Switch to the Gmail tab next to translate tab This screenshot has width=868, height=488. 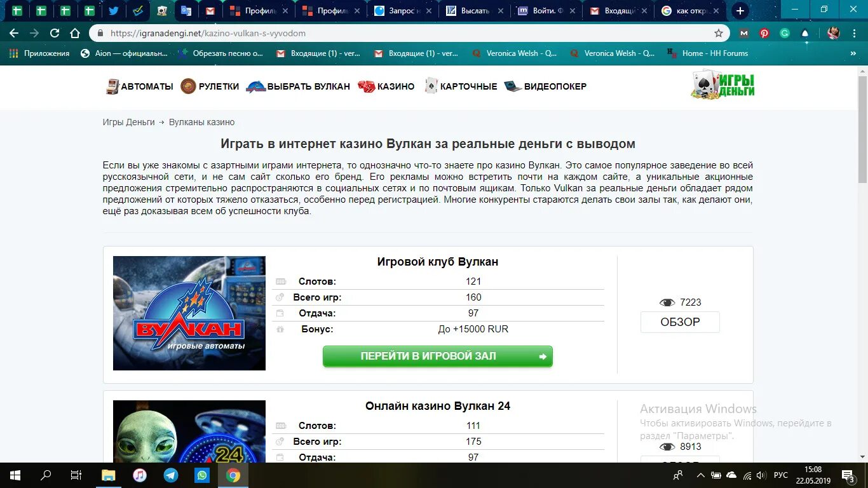click(210, 11)
